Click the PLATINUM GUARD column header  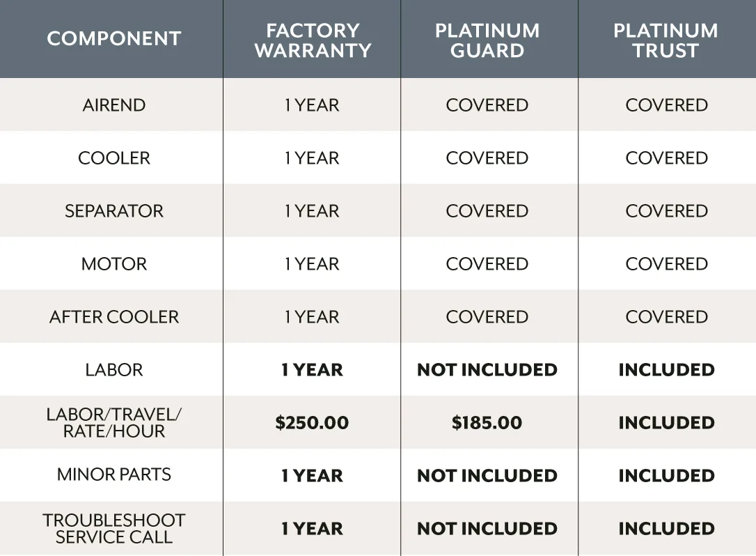[x=487, y=40]
